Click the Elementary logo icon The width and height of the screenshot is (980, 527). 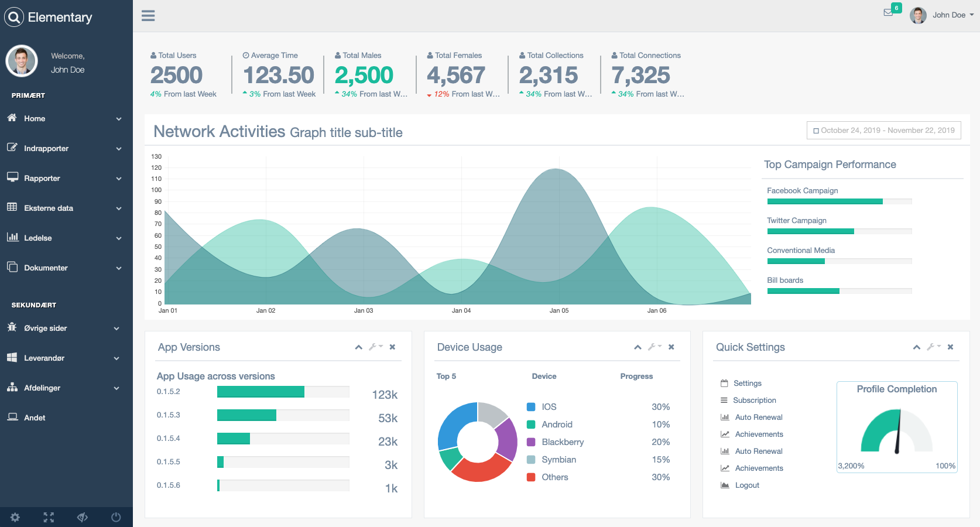[x=14, y=17]
